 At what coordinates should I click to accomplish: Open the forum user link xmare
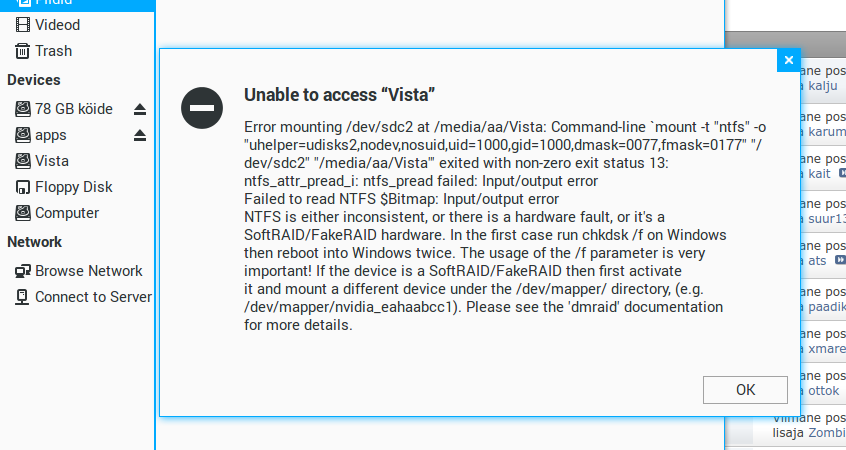coord(826,349)
